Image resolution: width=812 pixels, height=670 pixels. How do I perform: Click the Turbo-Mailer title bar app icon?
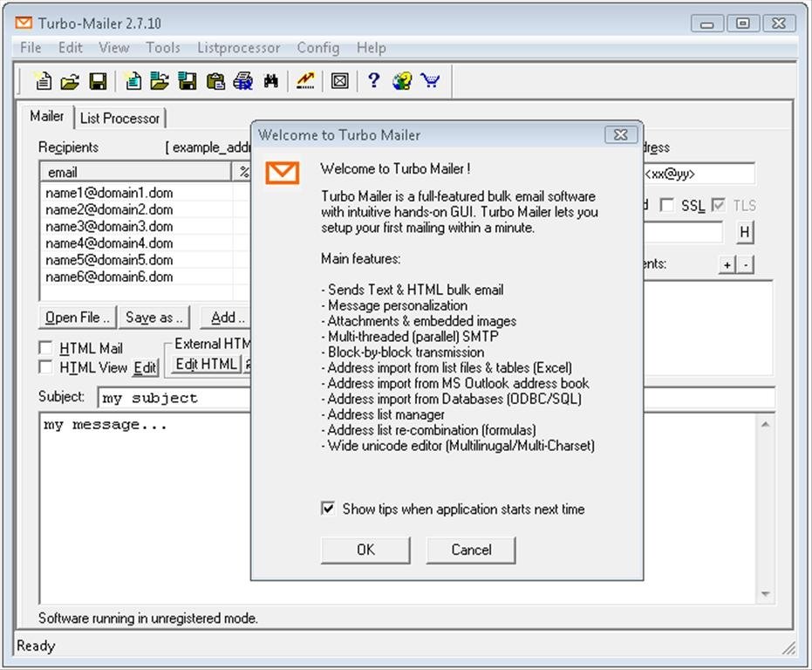point(24,23)
